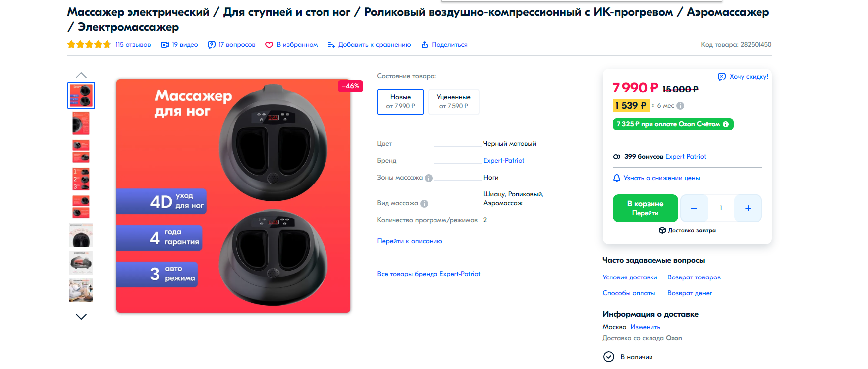Click the Поделиться share icon
This screenshot has width=868, height=369.
tap(425, 45)
